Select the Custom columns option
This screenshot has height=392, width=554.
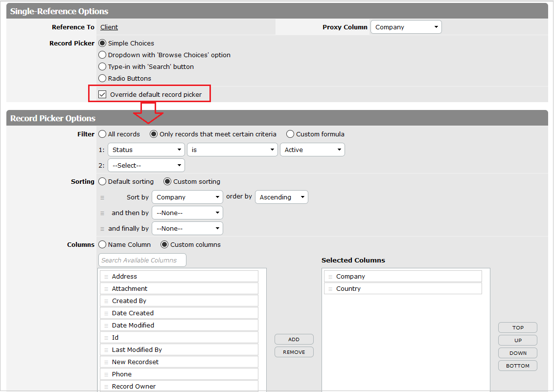click(164, 244)
